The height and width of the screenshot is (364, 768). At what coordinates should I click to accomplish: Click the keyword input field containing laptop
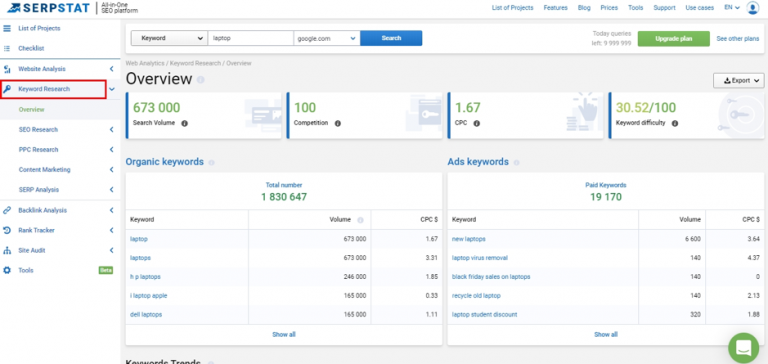(x=250, y=38)
